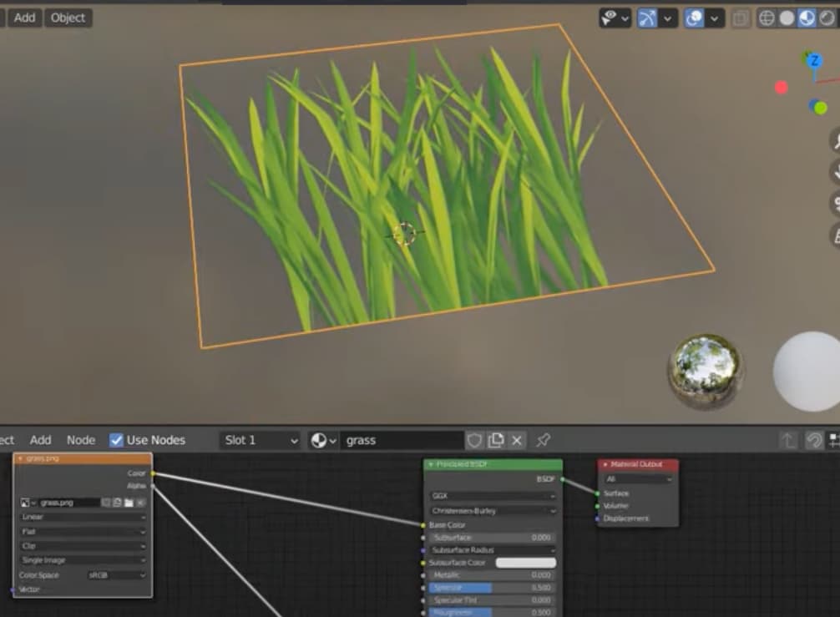
Task: Click the Subsurface Color white swatch
Action: [528, 563]
